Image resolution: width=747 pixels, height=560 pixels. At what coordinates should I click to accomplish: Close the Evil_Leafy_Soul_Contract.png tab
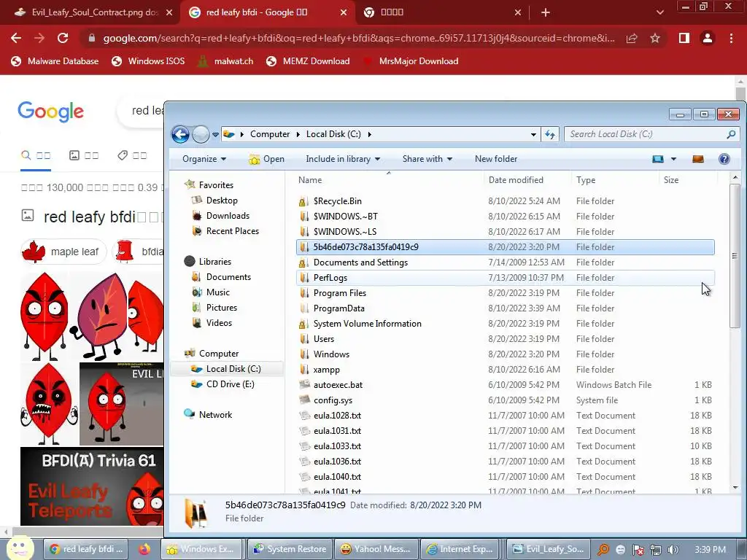169,12
